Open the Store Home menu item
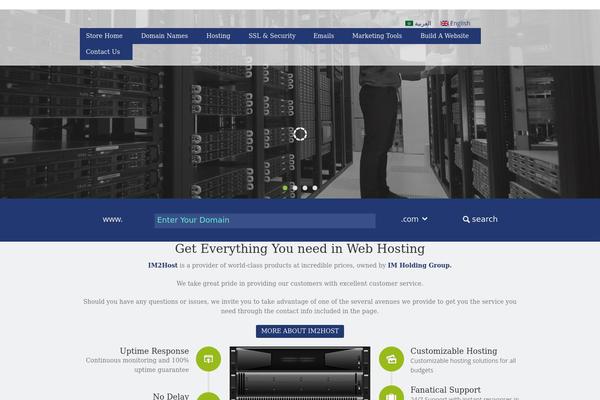The height and width of the screenshot is (400, 600). pyautogui.click(x=104, y=36)
